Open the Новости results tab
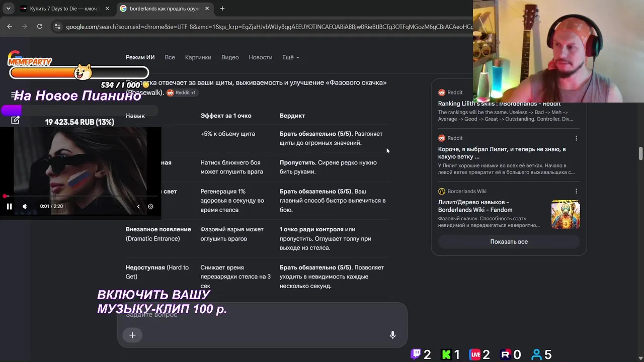The image size is (644, 362). pos(261,57)
